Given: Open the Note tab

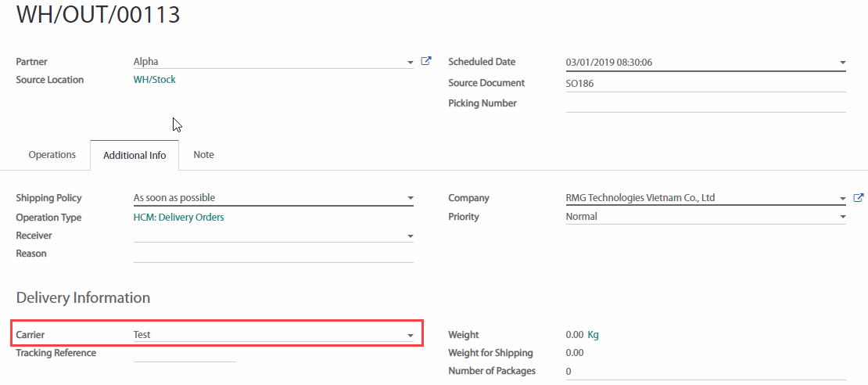Looking at the screenshot, I should click(x=203, y=155).
